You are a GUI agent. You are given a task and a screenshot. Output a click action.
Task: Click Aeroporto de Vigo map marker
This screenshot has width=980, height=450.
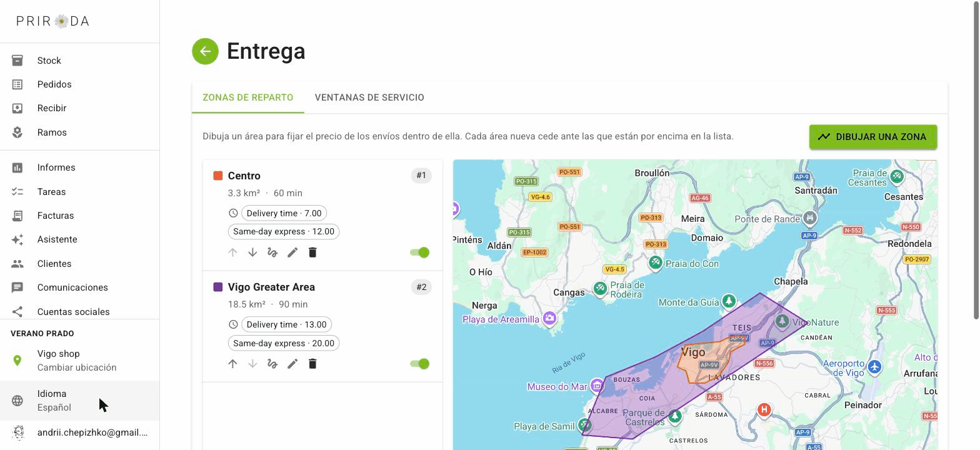pos(874,367)
